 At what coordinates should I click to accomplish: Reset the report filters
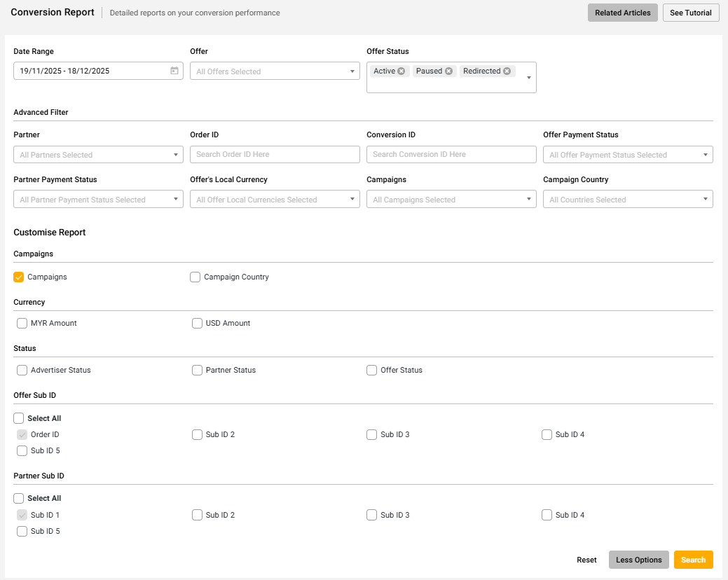[x=586, y=560]
